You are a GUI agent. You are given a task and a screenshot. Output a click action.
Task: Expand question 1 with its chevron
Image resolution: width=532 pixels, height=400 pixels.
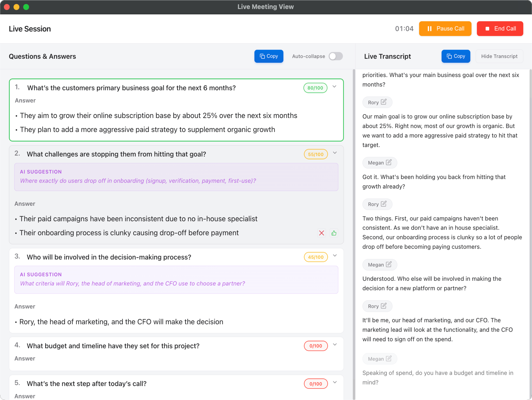coord(334,87)
